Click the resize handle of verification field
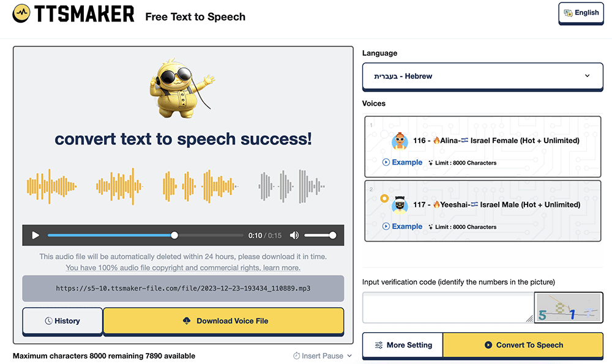 coord(529,319)
